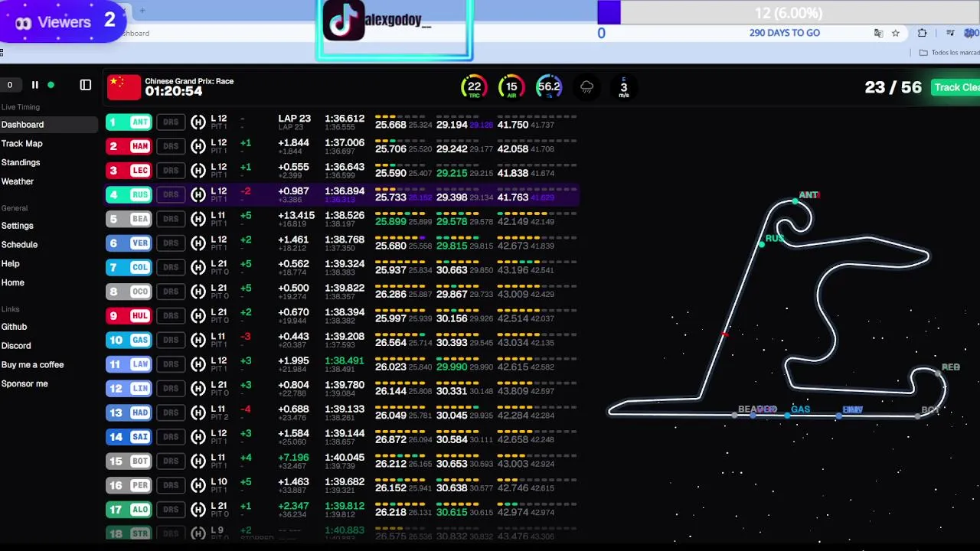This screenshot has width=980, height=551.
Task: Click the DRS indicator in VER's row
Action: [x=171, y=243]
